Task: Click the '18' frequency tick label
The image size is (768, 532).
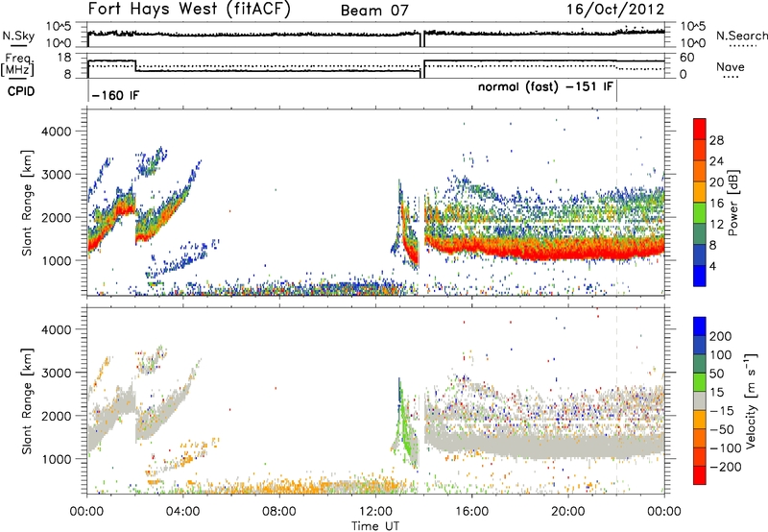Action: point(64,58)
